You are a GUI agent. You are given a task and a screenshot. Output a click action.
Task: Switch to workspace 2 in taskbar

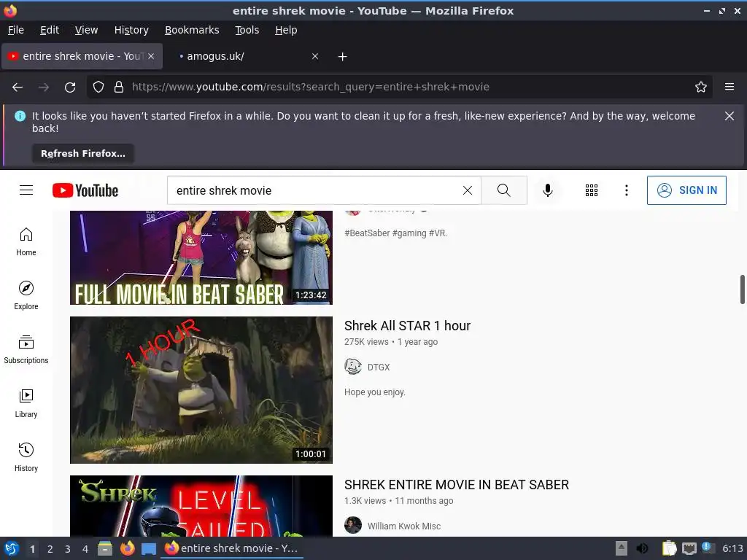[50, 549]
